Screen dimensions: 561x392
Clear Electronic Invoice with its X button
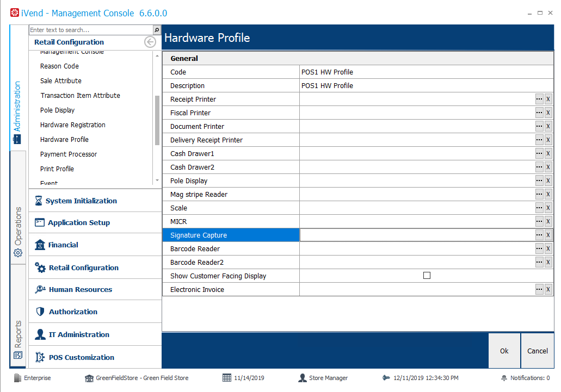click(548, 289)
